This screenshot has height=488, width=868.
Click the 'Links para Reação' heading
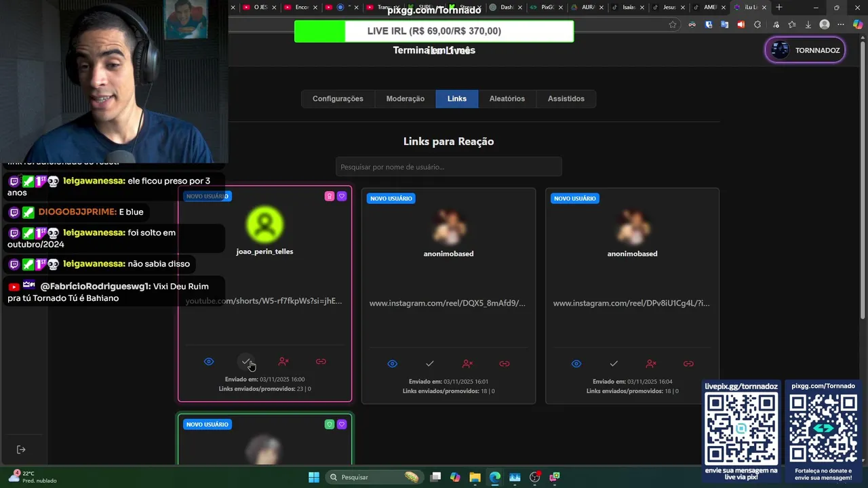tap(448, 142)
